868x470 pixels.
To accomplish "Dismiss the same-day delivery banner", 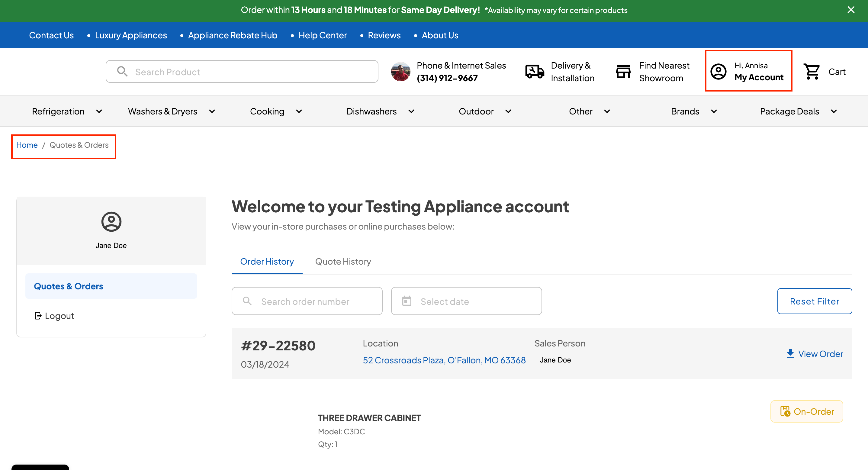I will click(x=851, y=10).
